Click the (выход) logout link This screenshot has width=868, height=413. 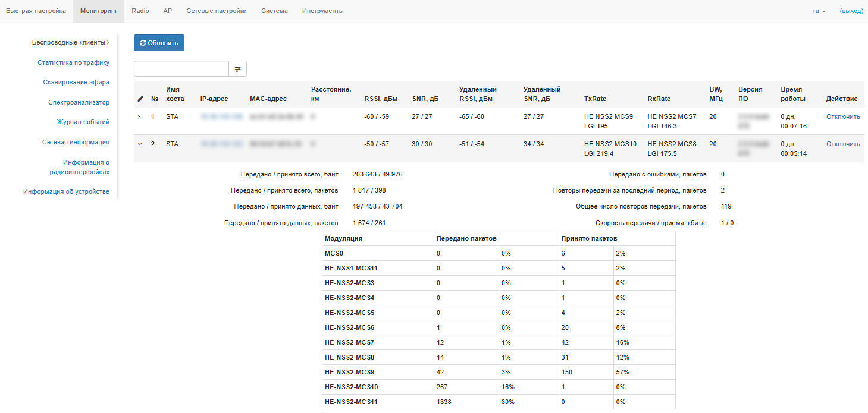click(851, 11)
